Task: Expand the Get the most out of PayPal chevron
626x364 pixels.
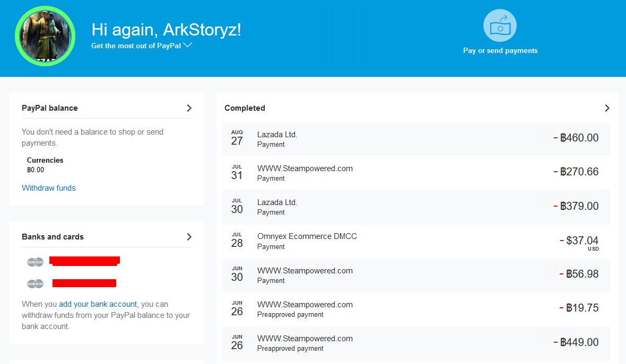Action: click(x=187, y=45)
